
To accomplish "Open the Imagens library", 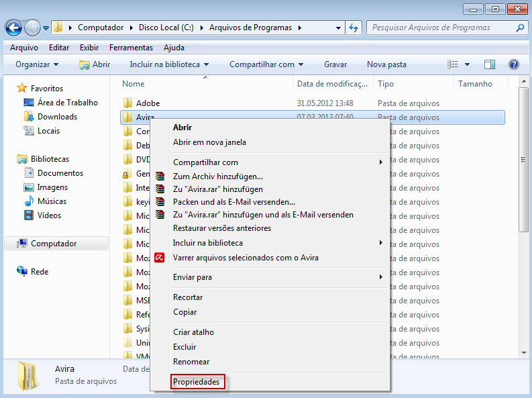I will [46, 187].
